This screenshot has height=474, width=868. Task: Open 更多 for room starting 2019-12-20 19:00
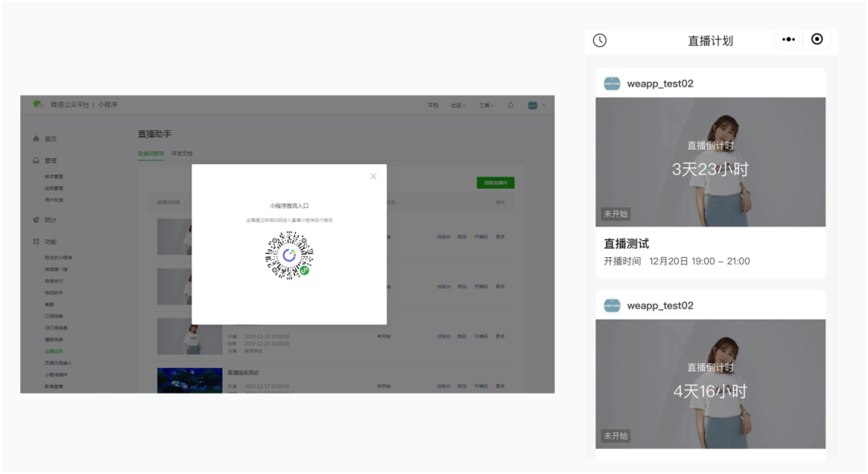[500, 337]
